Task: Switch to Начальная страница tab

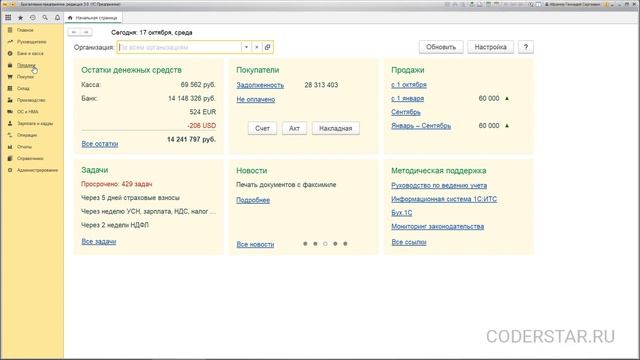Action: tap(93, 18)
